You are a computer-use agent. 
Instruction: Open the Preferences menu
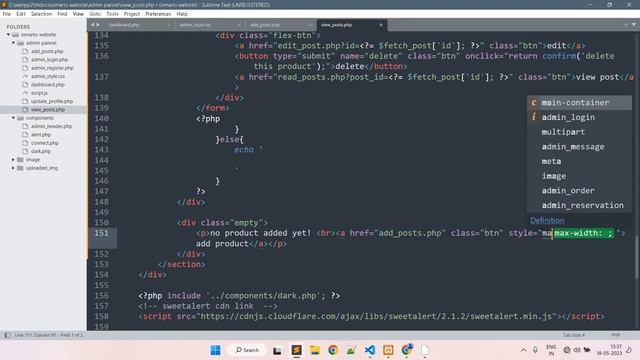click(x=158, y=14)
